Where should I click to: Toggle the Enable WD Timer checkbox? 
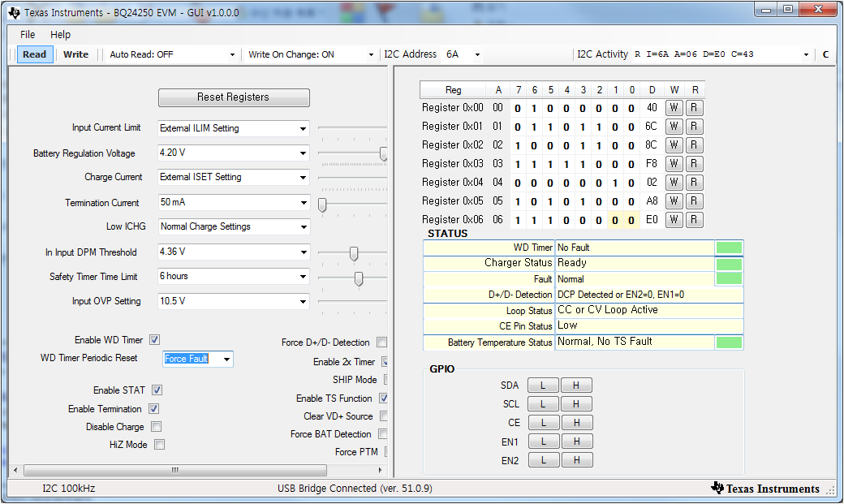click(x=154, y=340)
